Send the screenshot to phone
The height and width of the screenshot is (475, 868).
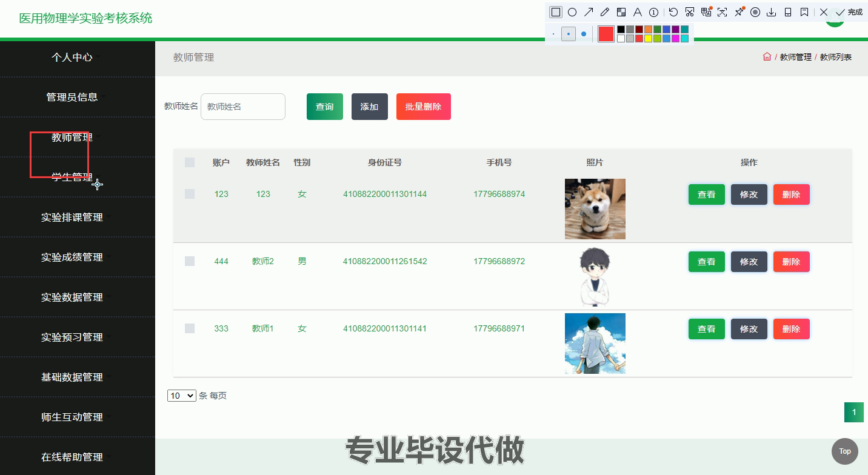[x=788, y=12]
